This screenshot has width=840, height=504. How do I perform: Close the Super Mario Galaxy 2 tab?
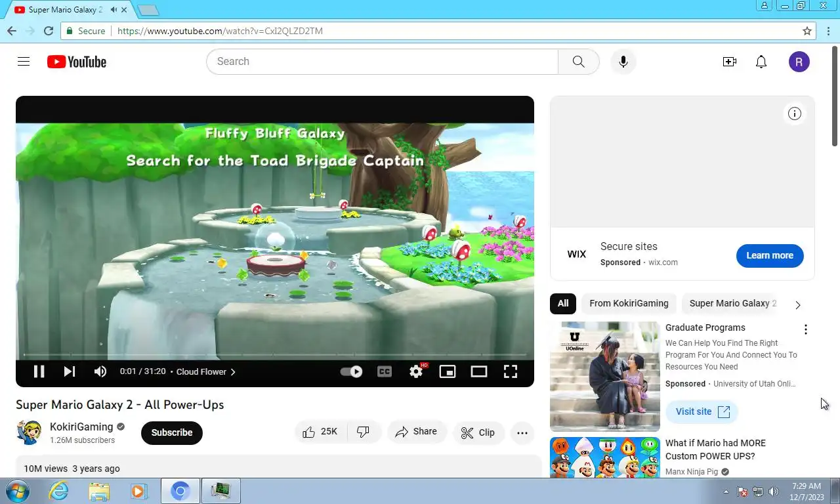125,10
